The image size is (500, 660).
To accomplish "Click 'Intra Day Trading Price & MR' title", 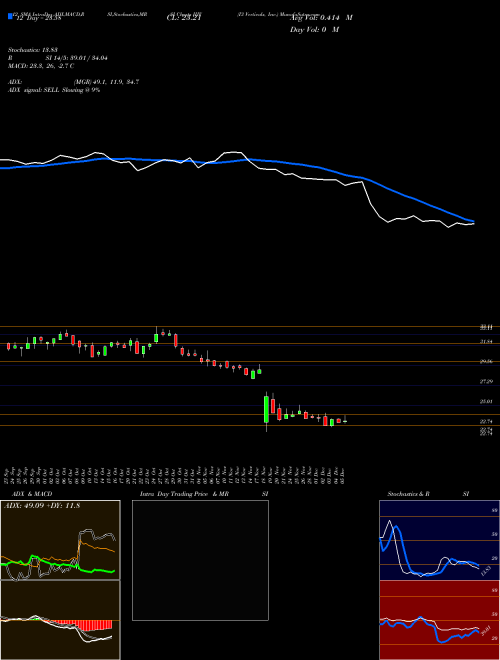I will click(x=184, y=494).
